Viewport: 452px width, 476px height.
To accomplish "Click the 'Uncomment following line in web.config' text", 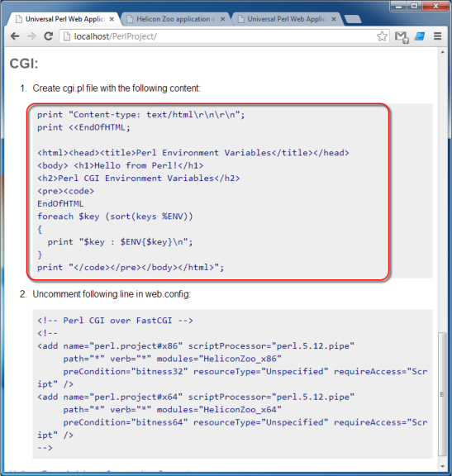I will [x=112, y=294].
